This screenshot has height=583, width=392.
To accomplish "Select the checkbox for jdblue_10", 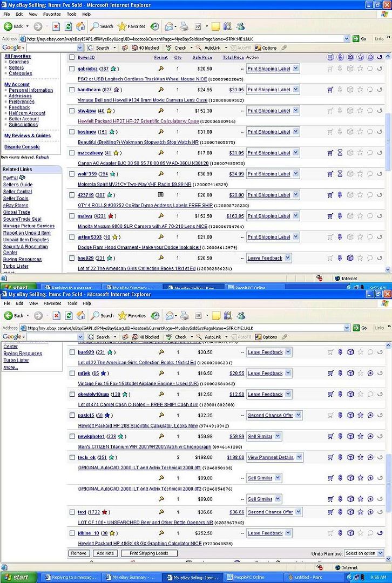I will click(x=72, y=533).
